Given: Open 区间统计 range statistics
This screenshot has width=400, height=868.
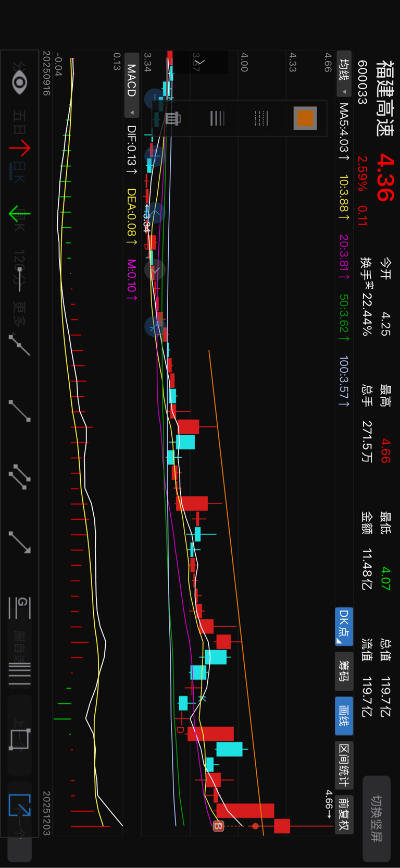Looking at the screenshot, I should tap(344, 765).
